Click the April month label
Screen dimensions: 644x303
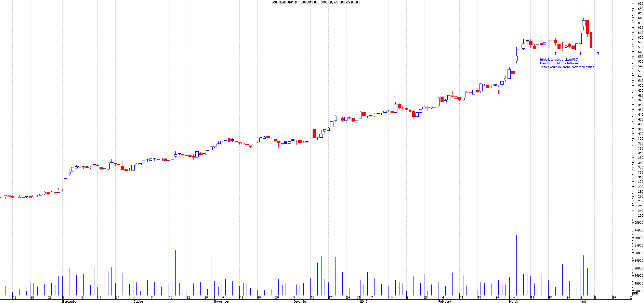(583, 301)
